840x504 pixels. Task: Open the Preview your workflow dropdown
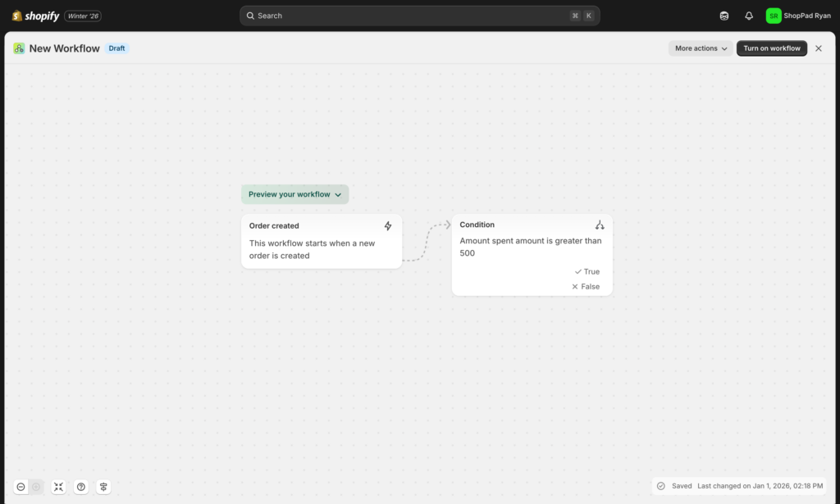294,194
